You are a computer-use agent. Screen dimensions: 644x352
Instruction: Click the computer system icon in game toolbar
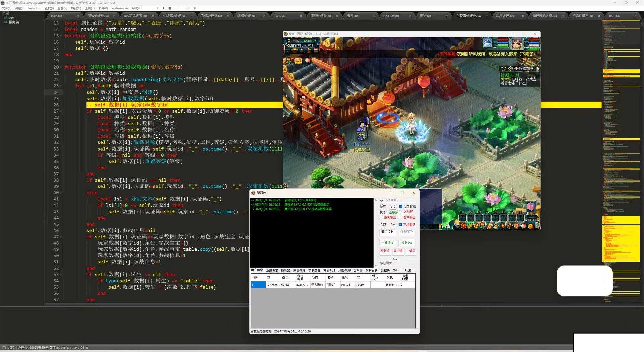pos(538,225)
